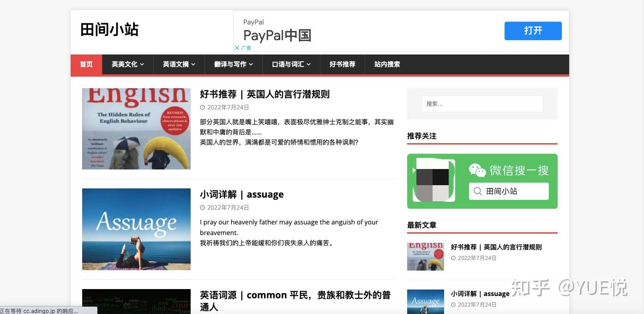The height and width of the screenshot is (314, 644).
Task: Expand the 英美文化 dropdown menu
Action: coord(128,64)
